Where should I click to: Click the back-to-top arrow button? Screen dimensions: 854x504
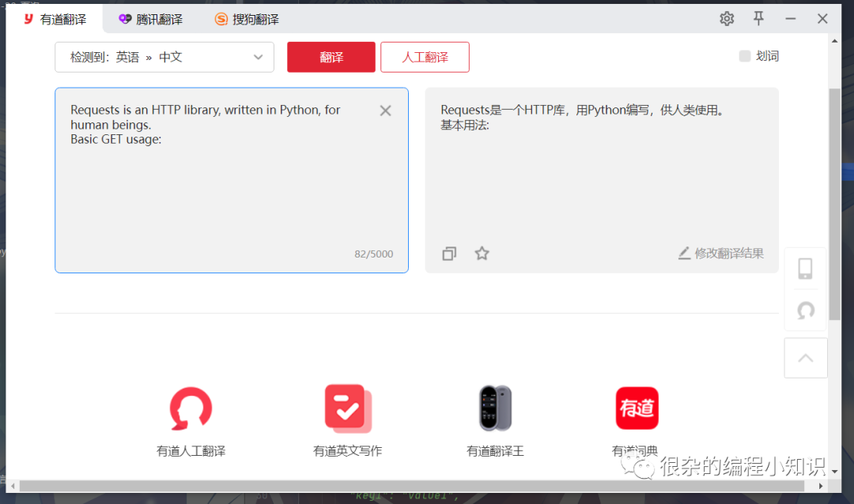click(x=806, y=358)
